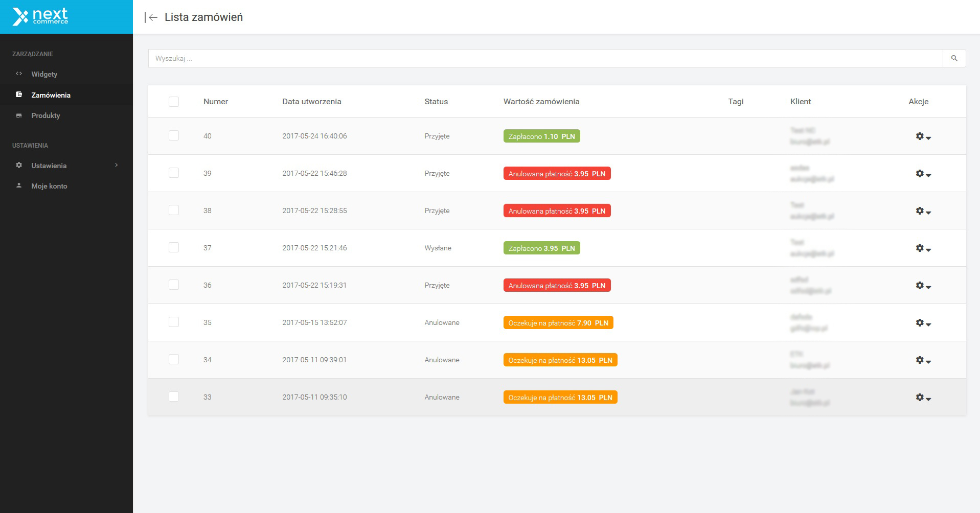Viewport: 980px width, 513px height.
Task: Click the Ustawienia gear icon in sidebar
Action: click(19, 165)
